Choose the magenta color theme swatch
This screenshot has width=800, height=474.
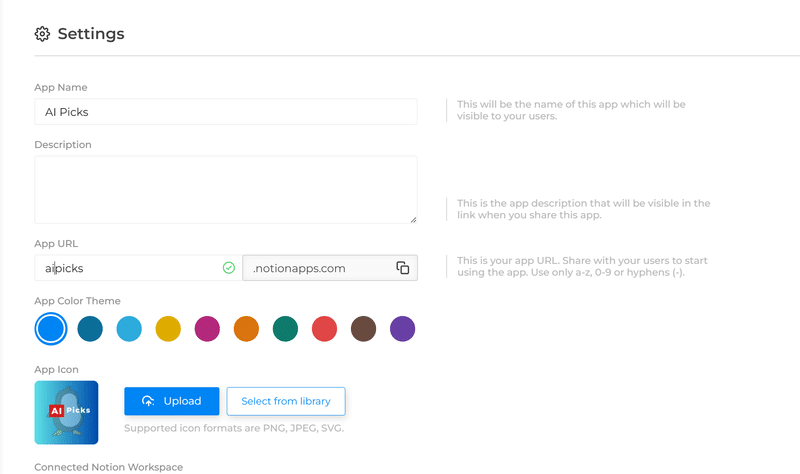[x=207, y=329]
